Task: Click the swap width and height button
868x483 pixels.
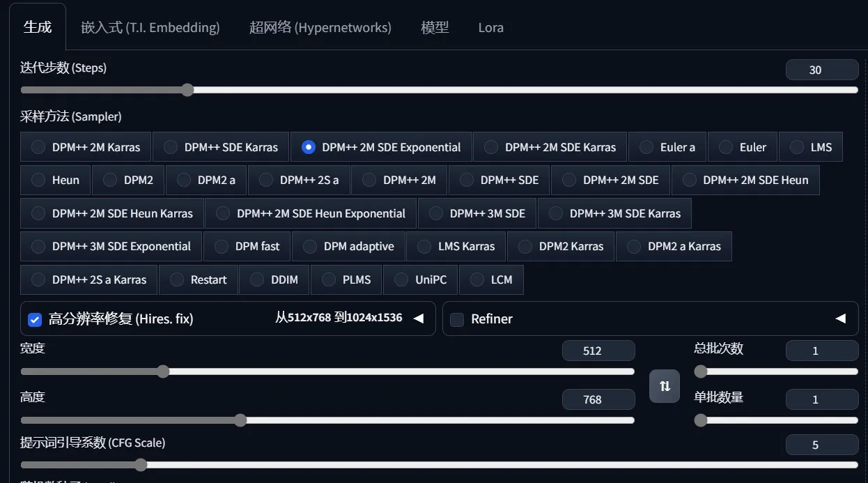Action: point(664,386)
